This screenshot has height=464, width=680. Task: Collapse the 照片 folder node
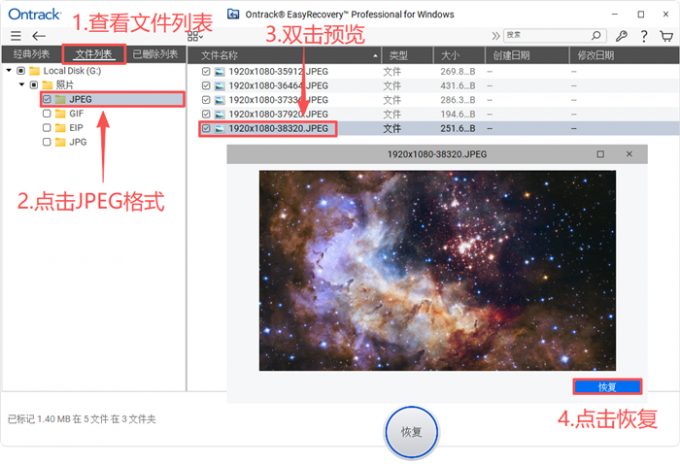pyautogui.click(x=22, y=85)
